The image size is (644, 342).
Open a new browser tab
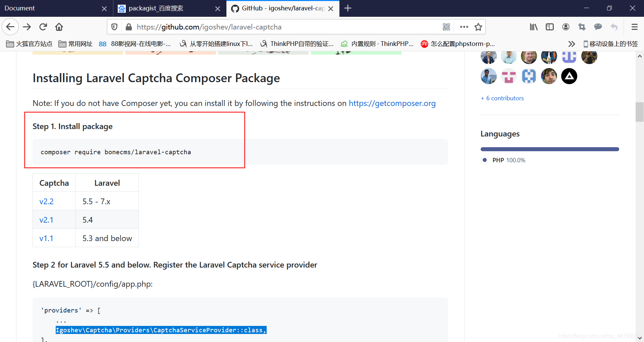[x=348, y=8]
